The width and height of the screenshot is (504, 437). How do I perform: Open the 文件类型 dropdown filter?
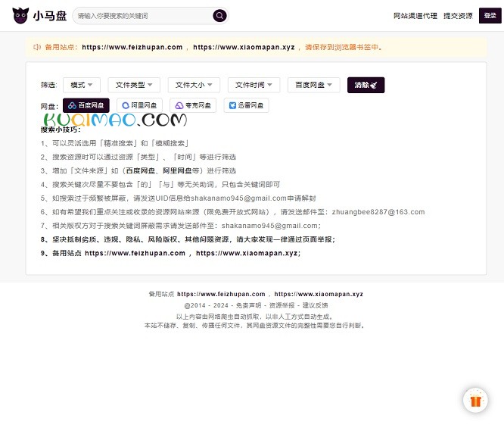tap(134, 85)
